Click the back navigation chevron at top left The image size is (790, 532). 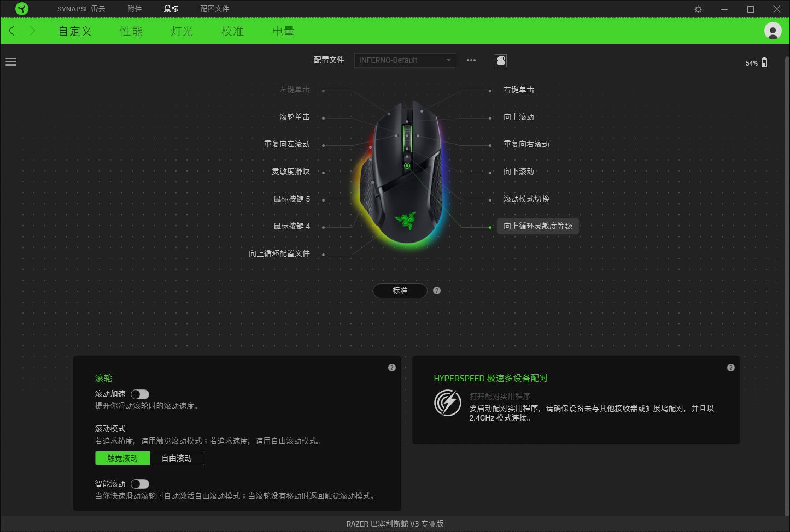pyautogui.click(x=11, y=31)
